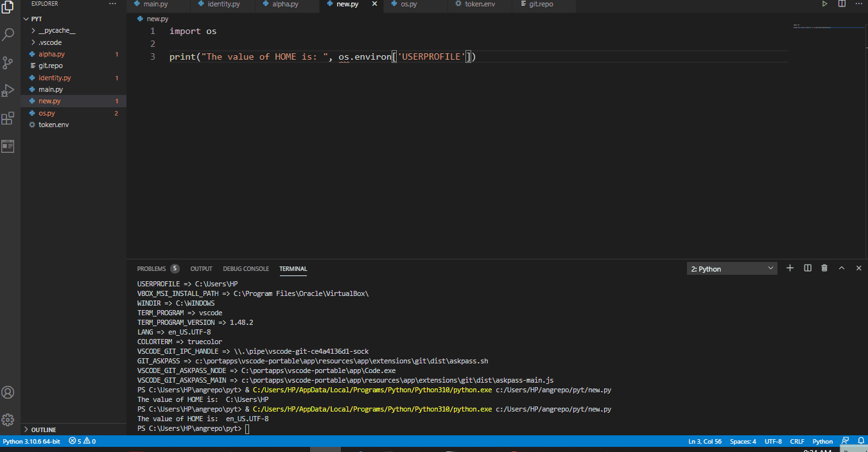
Task: Toggle the notifications bell in status bar
Action: [860, 441]
